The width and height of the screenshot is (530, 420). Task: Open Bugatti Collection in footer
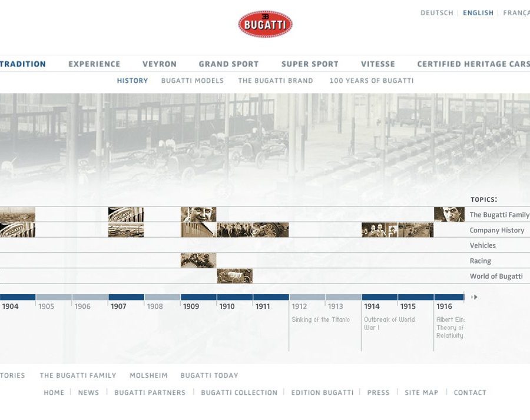coord(239,393)
